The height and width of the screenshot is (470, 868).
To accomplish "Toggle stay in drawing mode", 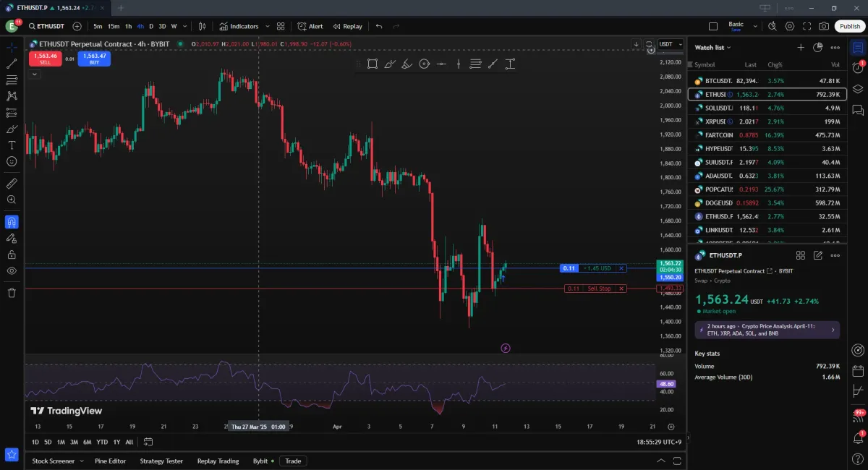I will click(12, 238).
